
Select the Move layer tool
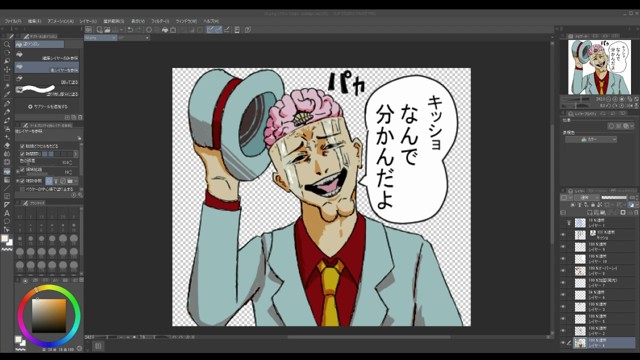point(7,69)
